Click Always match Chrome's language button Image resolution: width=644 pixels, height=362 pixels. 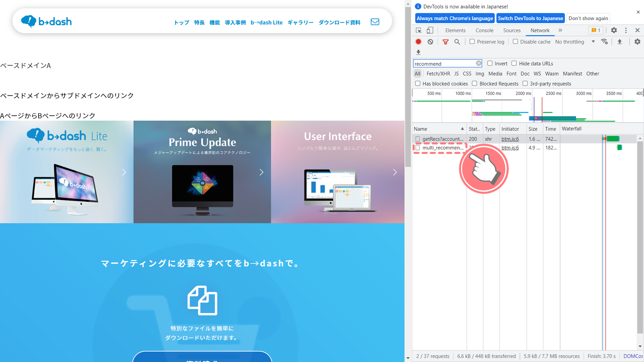(x=455, y=18)
